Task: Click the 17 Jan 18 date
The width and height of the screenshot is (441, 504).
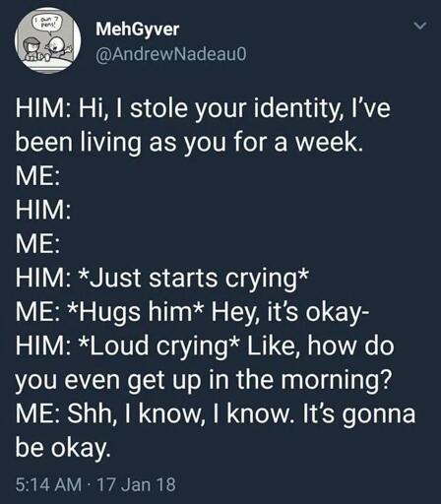Action: pos(137,484)
